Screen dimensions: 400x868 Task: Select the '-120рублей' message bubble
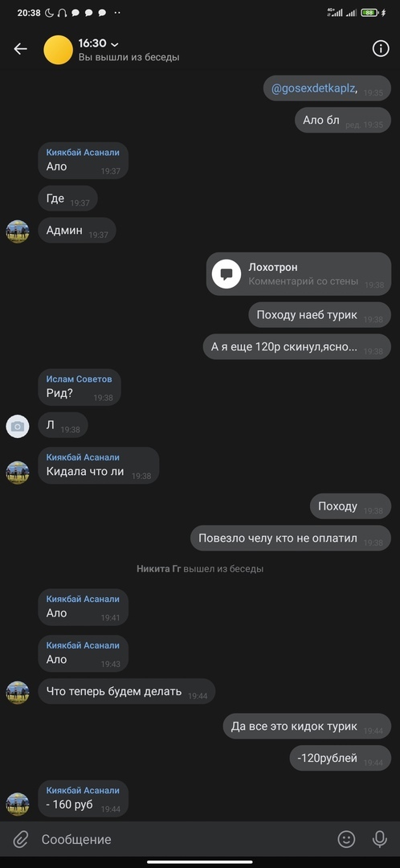[x=341, y=759]
